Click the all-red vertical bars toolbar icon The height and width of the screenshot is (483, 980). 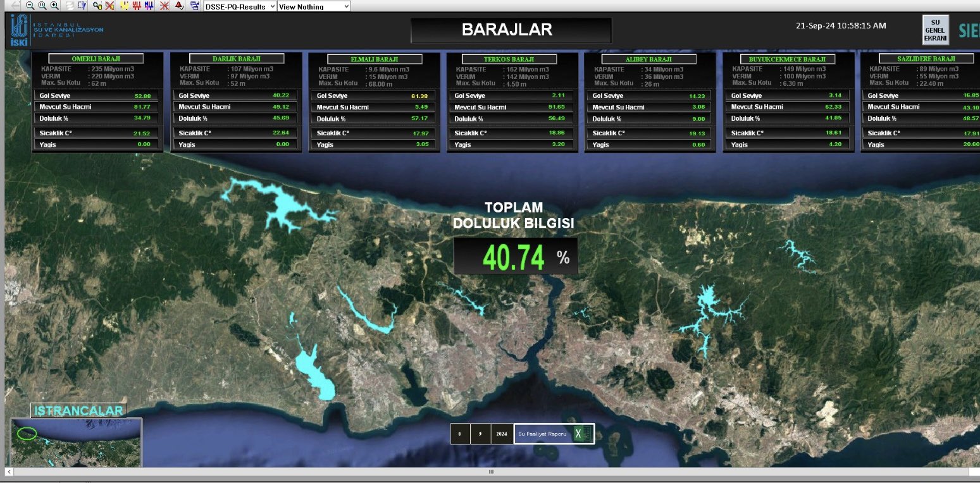pyautogui.click(x=137, y=6)
